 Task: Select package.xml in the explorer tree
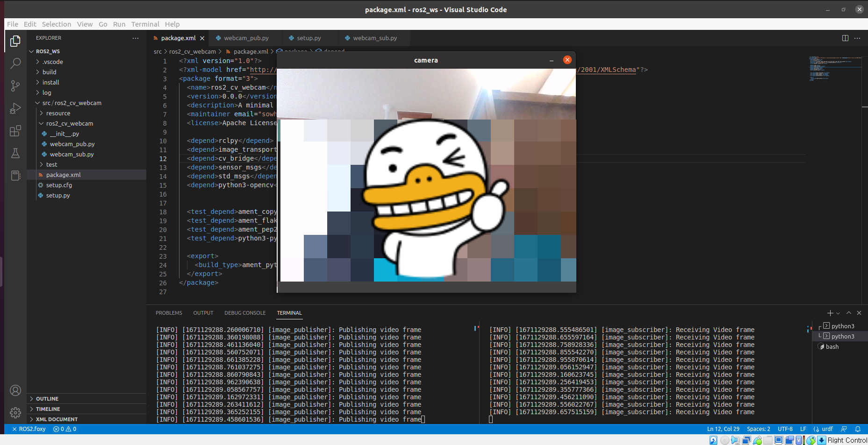tap(86, 175)
